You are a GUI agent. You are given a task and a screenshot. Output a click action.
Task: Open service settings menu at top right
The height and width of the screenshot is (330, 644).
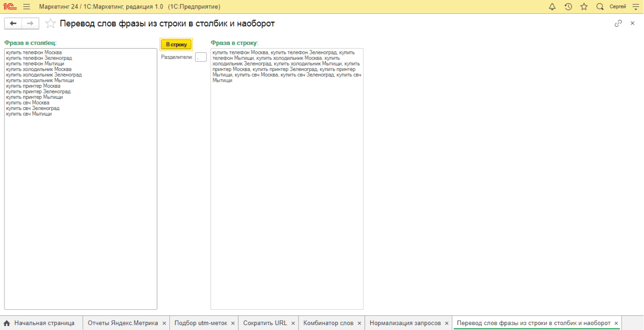[636, 7]
